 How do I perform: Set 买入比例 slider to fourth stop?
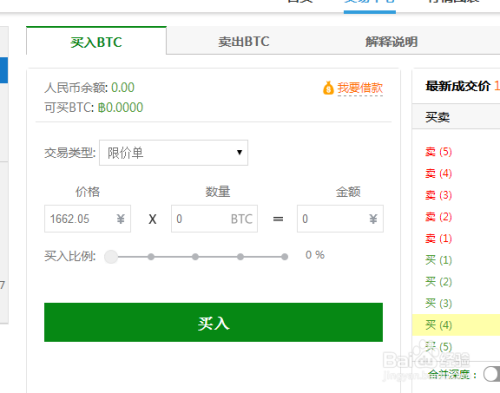click(x=240, y=257)
